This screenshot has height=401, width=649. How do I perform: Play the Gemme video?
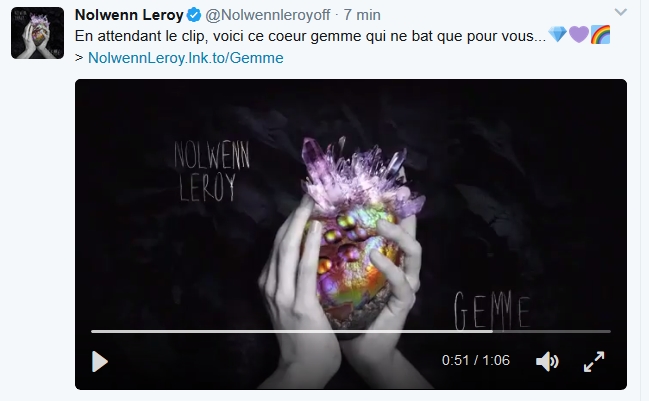(x=99, y=361)
